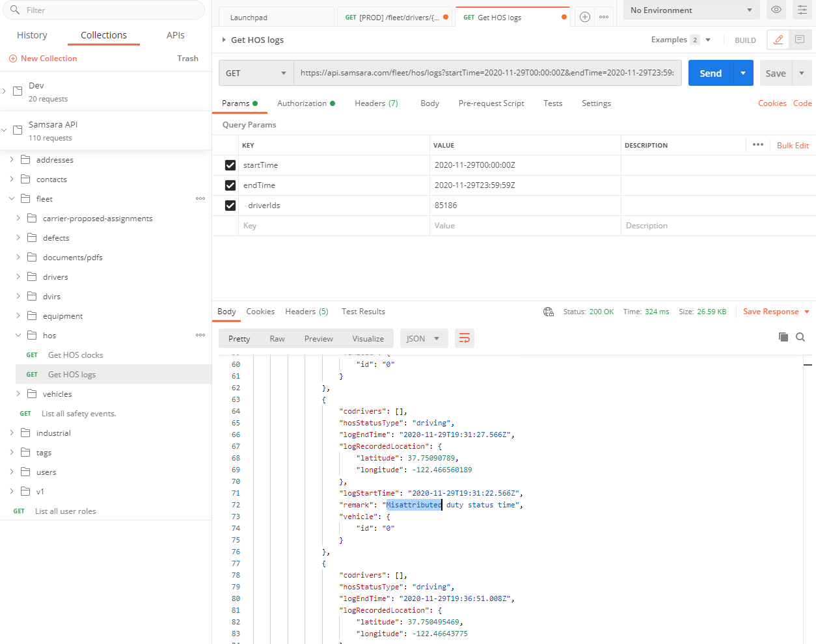Uncheck the driverIds parameter checkbox
Screen dimensions: 816x644
230,205
